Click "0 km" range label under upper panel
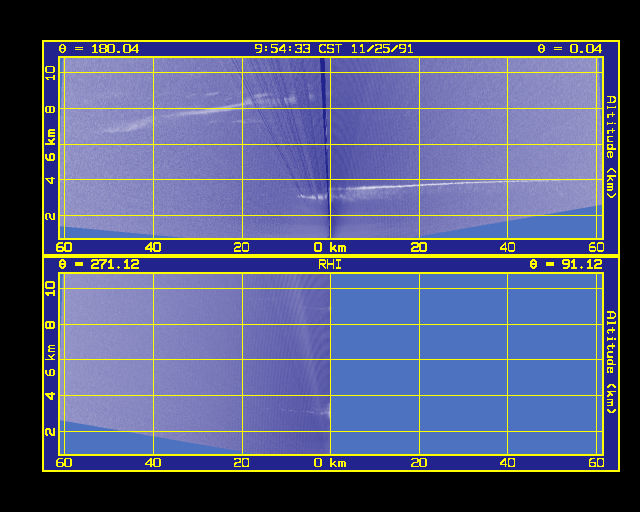The height and width of the screenshot is (512, 640). (x=330, y=247)
